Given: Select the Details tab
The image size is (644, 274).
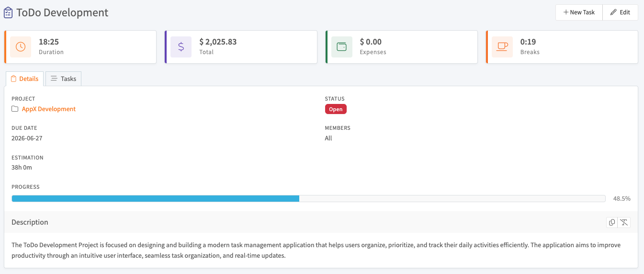Looking at the screenshot, I should click(x=24, y=79).
